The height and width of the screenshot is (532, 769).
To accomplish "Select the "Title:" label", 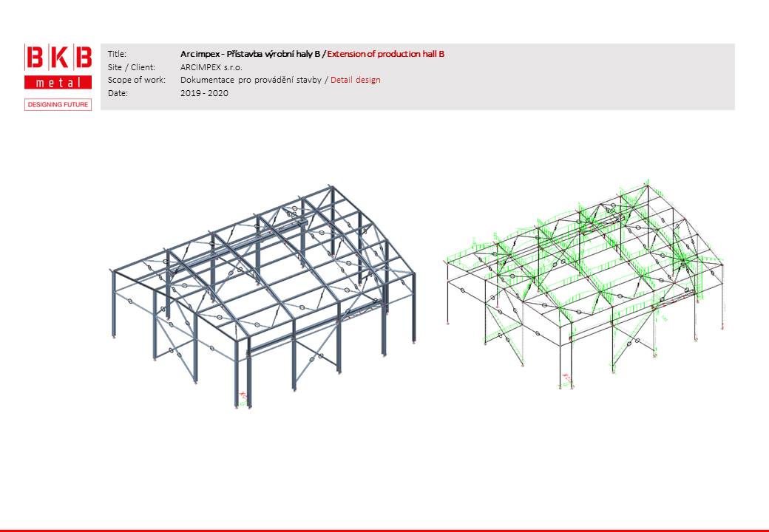I will [x=117, y=54].
